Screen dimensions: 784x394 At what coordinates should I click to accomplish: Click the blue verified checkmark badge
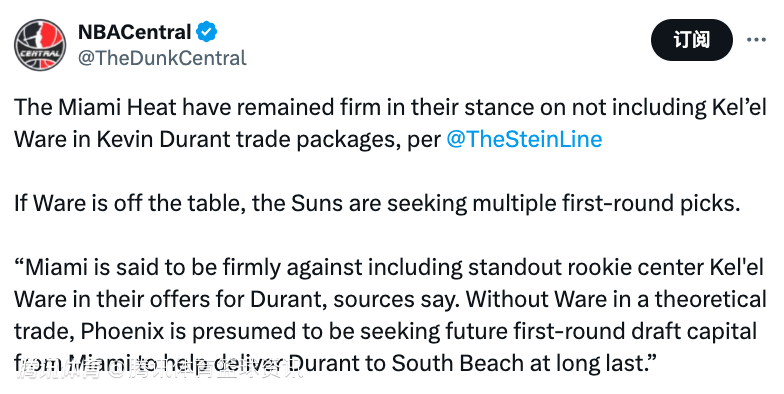pos(206,32)
